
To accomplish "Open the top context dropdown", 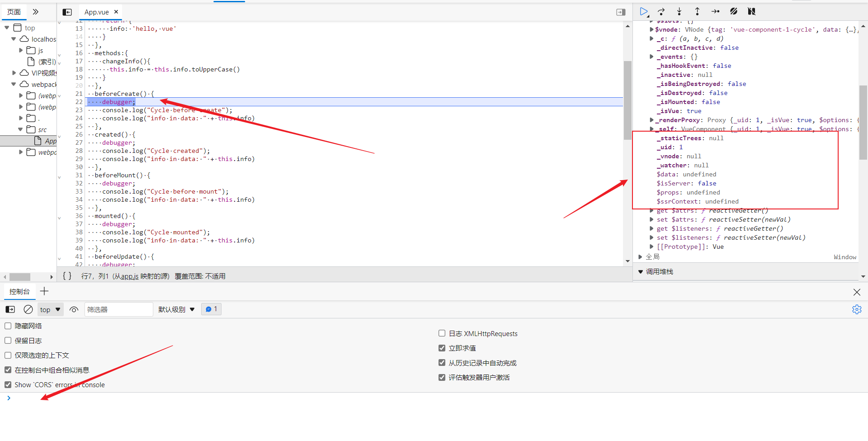I will (x=50, y=309).
